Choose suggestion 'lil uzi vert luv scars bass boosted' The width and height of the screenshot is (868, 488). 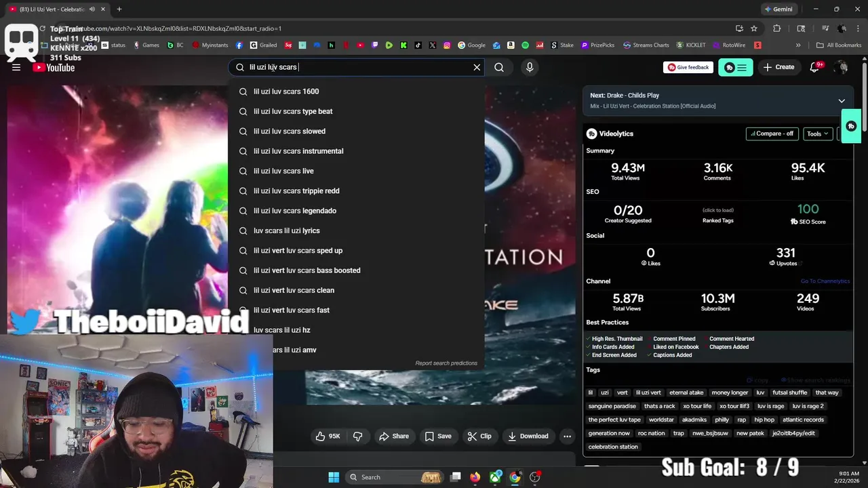tap(357, 270)
